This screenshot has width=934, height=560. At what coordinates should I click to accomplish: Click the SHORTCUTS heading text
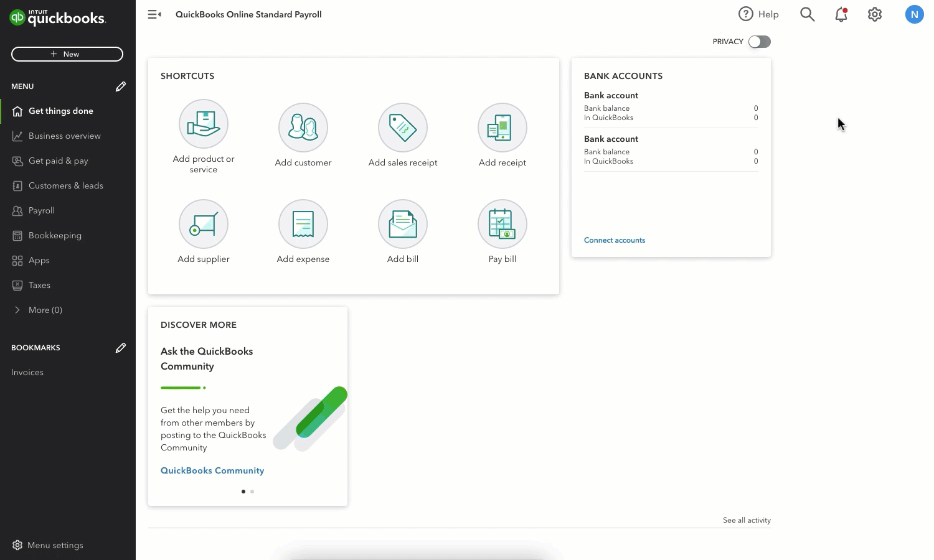pyautogui.click(x=187, y=76)
